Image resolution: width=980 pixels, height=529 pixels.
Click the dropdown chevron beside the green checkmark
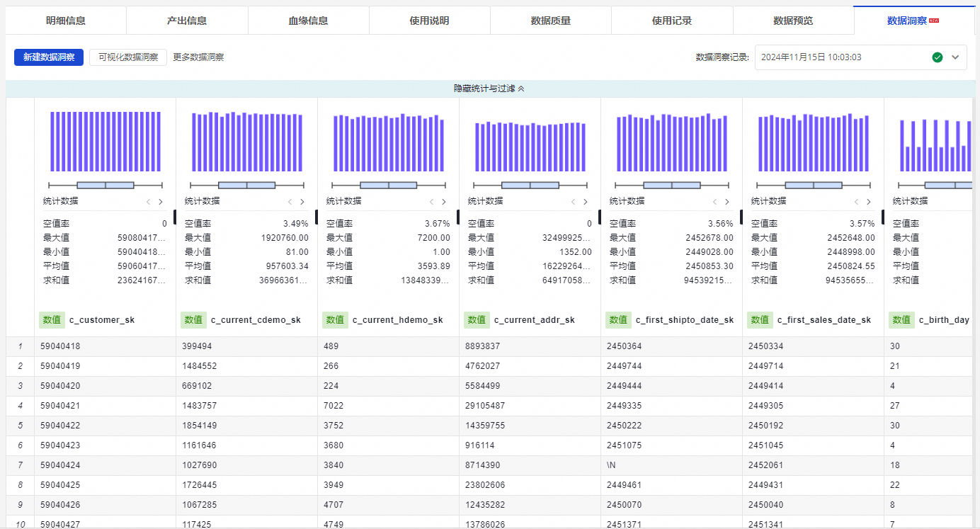click(955, 57)
